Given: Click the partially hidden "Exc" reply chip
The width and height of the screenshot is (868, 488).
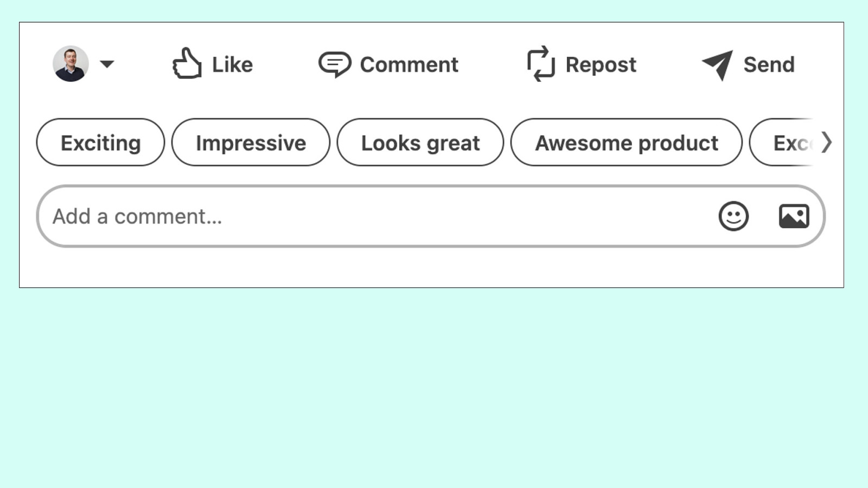Looking at the screenshot, I should coord(787,143).
